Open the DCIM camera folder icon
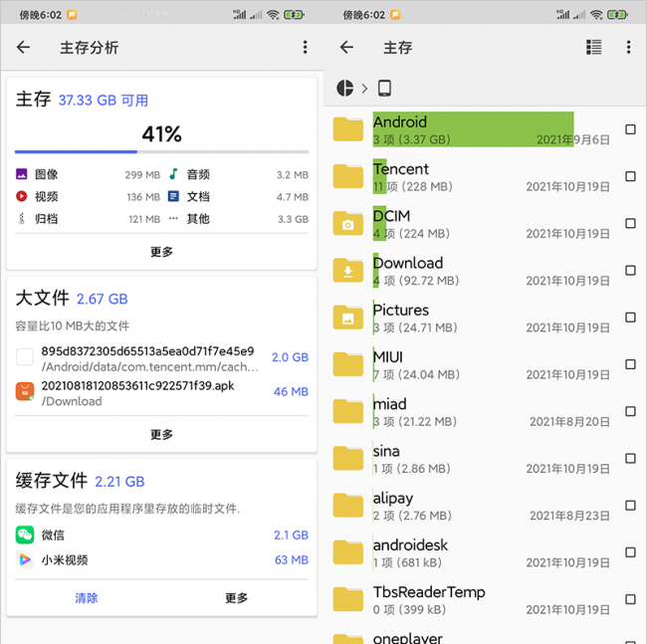647x644 pixels. click(x=348, y=224)
